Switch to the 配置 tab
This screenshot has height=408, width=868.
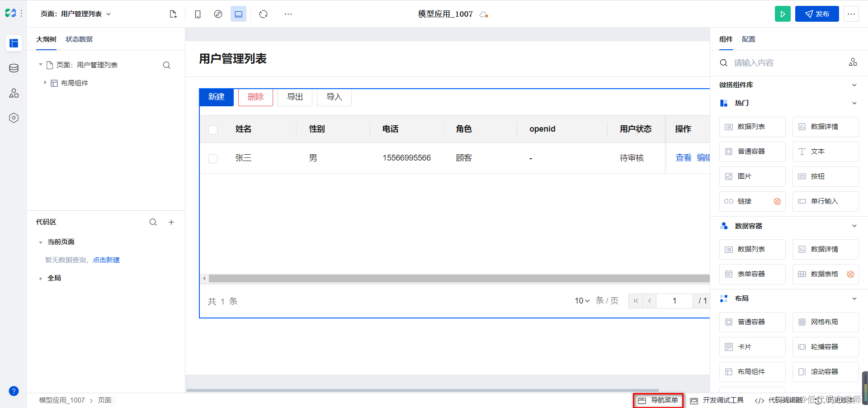(x=749, y=39)
